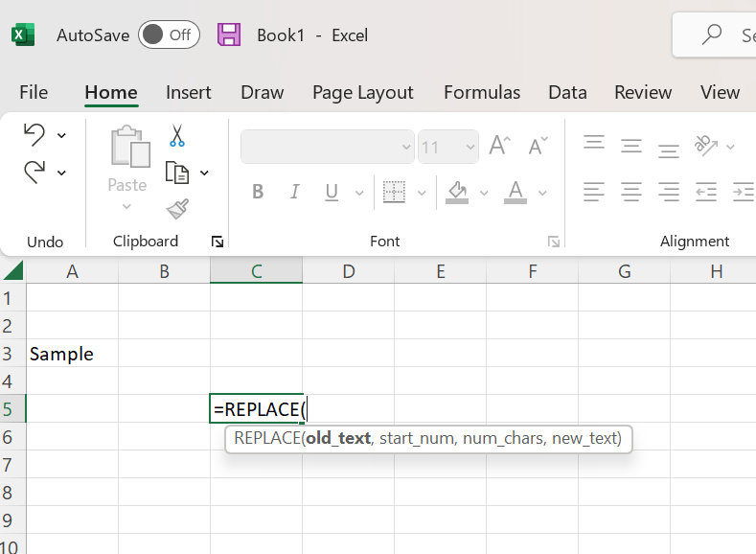Open the font name dropdown

pos(404,148)
